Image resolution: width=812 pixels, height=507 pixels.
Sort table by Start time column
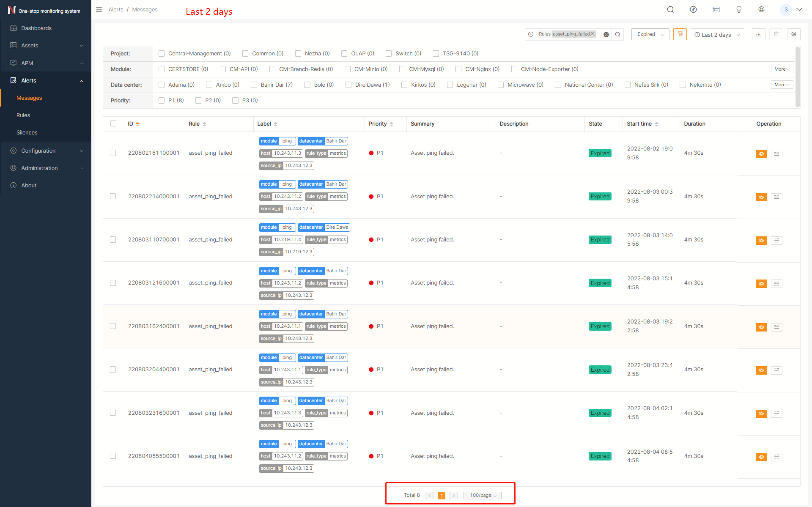click(x=656, y=124)
